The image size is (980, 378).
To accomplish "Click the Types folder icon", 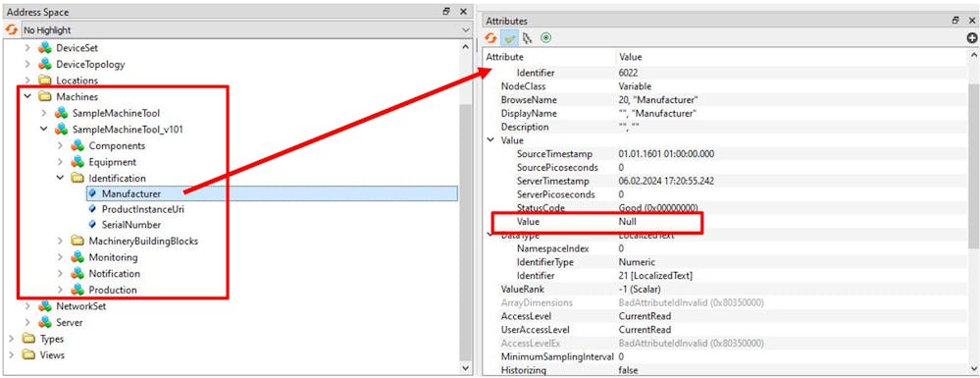I will (x=28, y=339).
